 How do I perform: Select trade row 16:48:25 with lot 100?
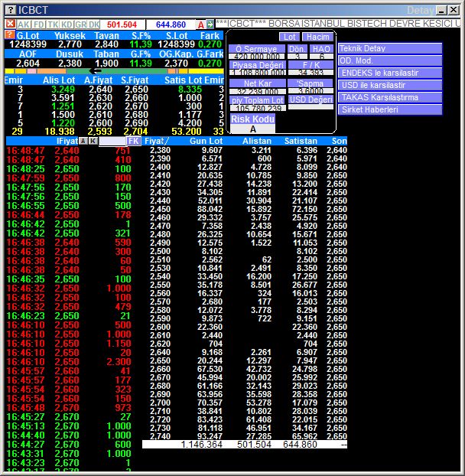69,169
